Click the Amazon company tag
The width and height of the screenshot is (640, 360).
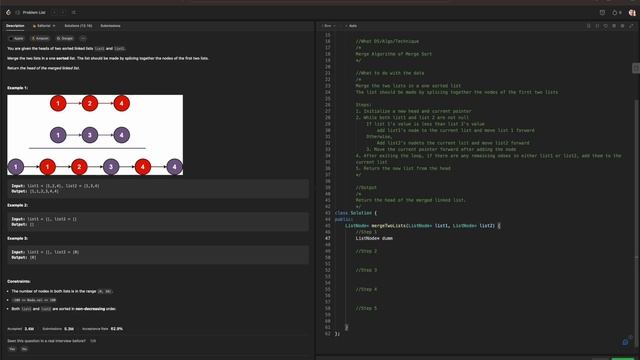40,38
